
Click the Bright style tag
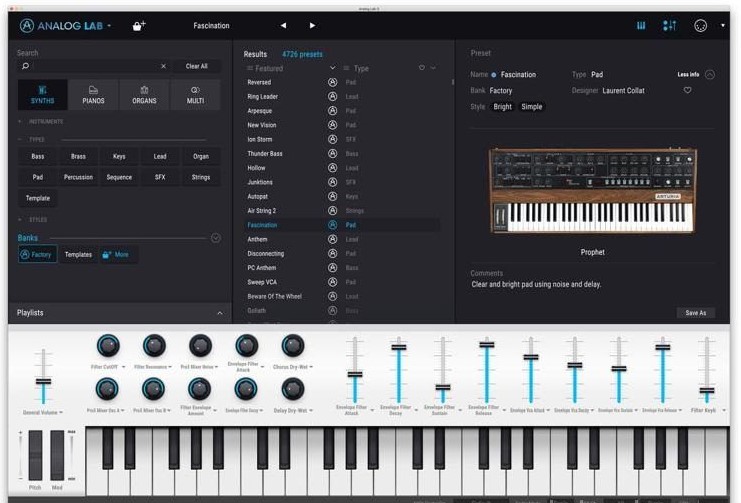pyautogui.click(x=502, y=106)
